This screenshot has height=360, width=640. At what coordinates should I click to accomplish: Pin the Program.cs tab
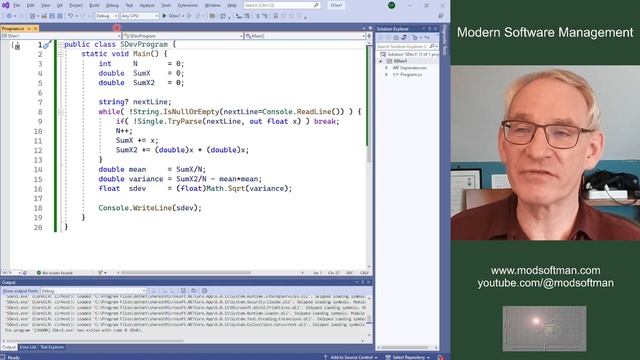[x=29, y=29]
